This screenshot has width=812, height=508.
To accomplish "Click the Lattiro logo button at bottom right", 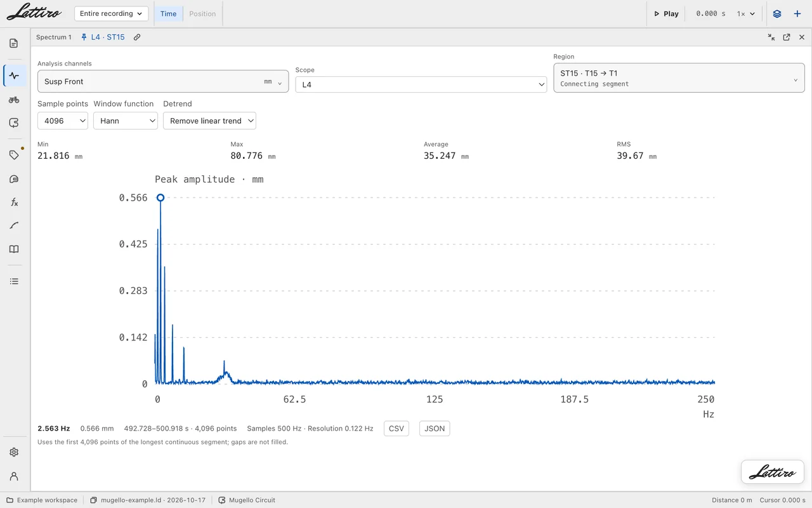I will (773, 472).
